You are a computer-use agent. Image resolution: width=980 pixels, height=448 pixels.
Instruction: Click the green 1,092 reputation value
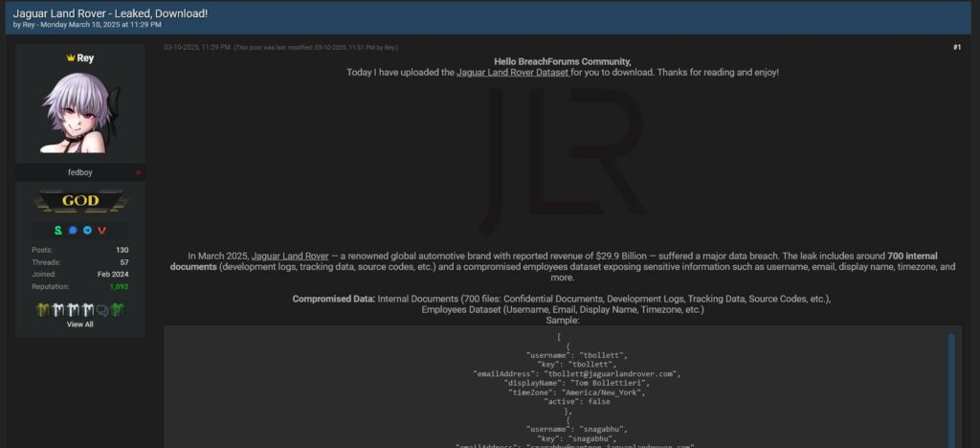pyautogui.click(x=118, y=286)
